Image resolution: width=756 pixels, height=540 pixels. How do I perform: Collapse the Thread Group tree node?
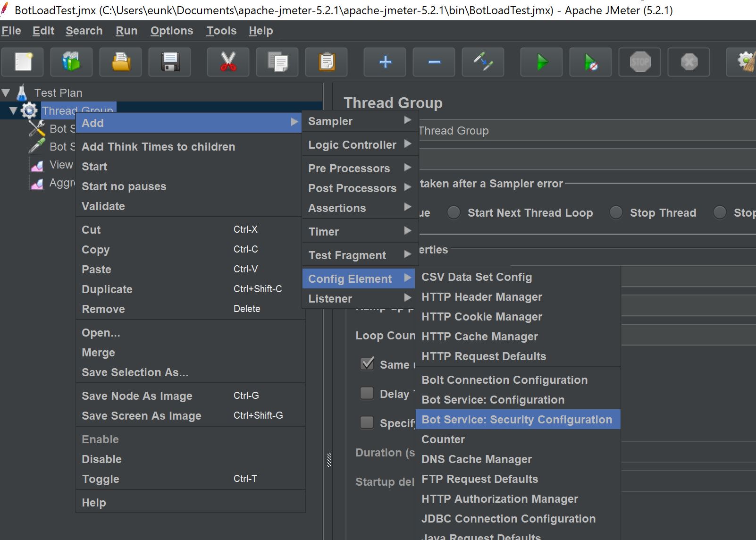[x=13, y=110]
